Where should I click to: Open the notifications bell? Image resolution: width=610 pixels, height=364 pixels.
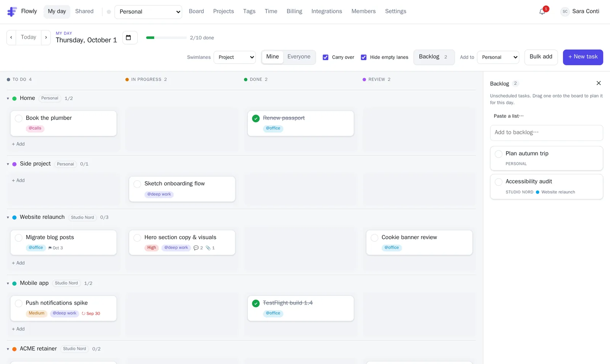point(542,12)
